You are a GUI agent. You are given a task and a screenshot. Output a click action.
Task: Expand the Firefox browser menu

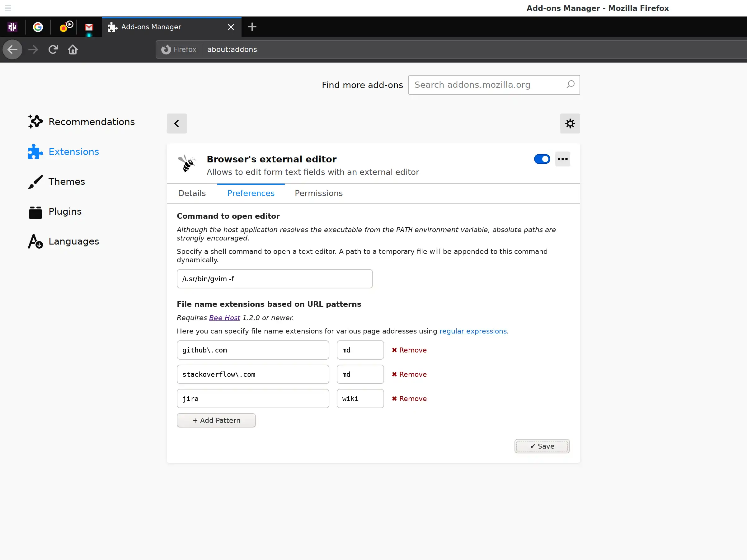pyautogui.click(x=8, y=8)
